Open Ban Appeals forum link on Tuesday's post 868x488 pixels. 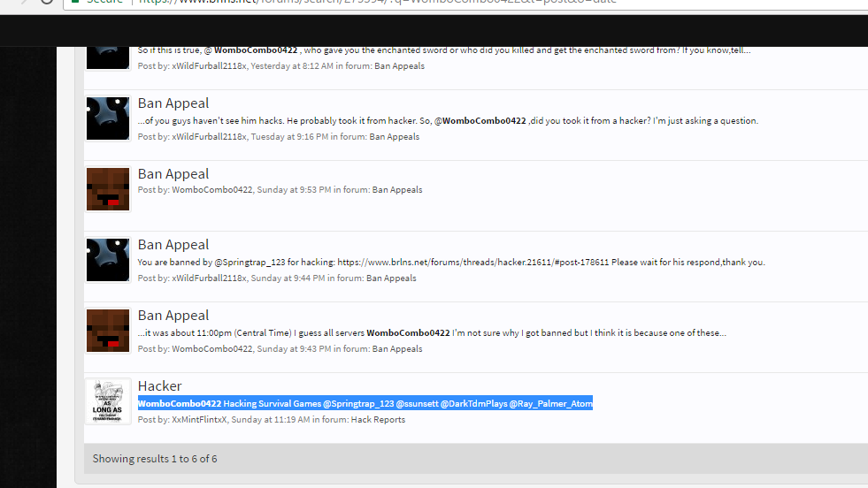click(x=394, y=137)
